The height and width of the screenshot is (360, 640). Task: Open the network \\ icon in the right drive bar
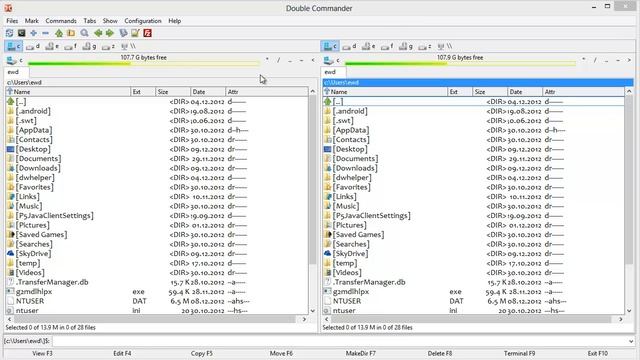[x=444, y=47]
